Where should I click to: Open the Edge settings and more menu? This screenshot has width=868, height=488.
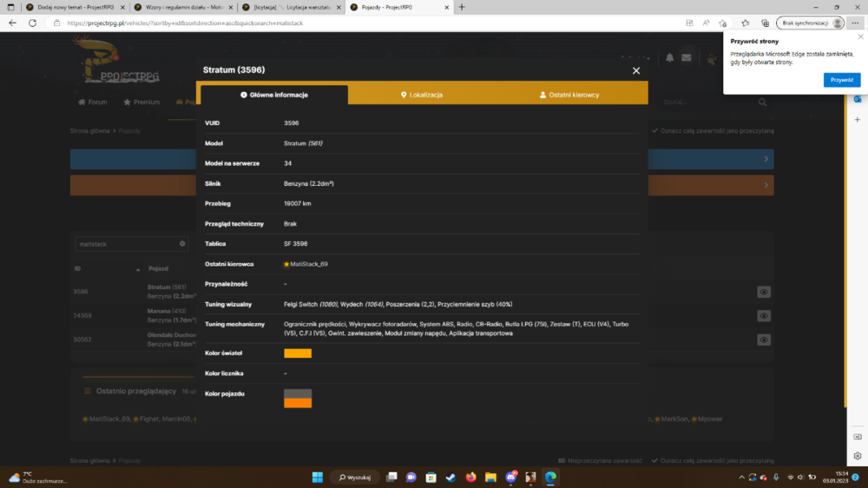(x=855, y=23)
